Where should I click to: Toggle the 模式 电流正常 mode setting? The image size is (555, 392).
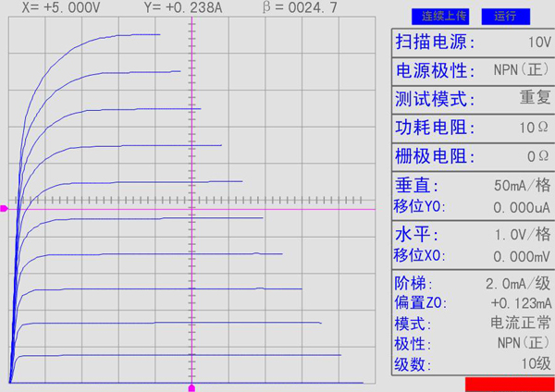(473, 324)
